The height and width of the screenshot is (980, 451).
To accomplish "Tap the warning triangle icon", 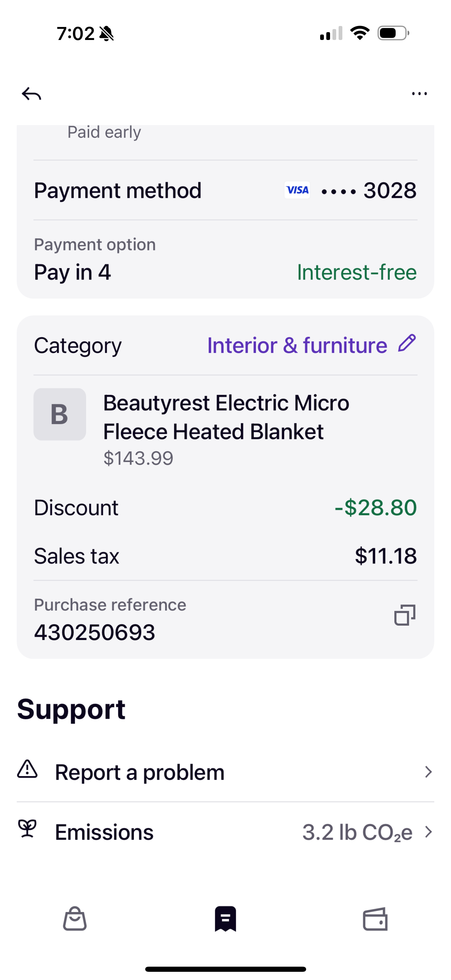I will pyautogui.click(x=27, y=769).
